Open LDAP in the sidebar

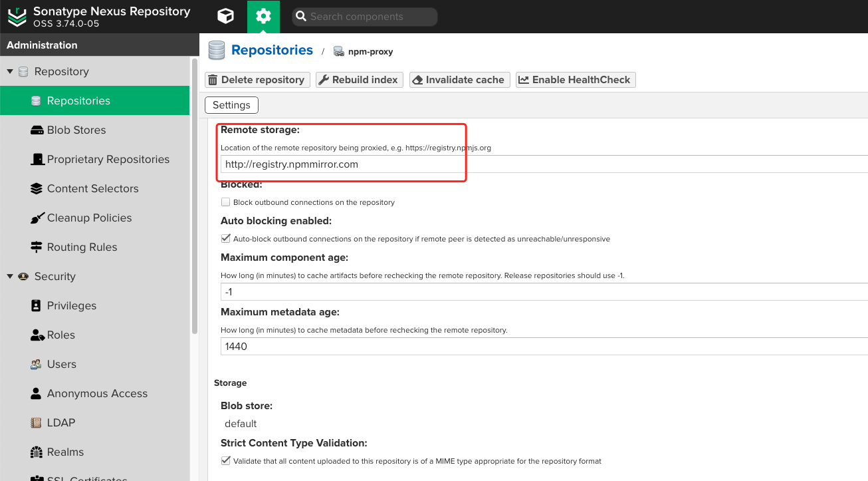point(94,423)
